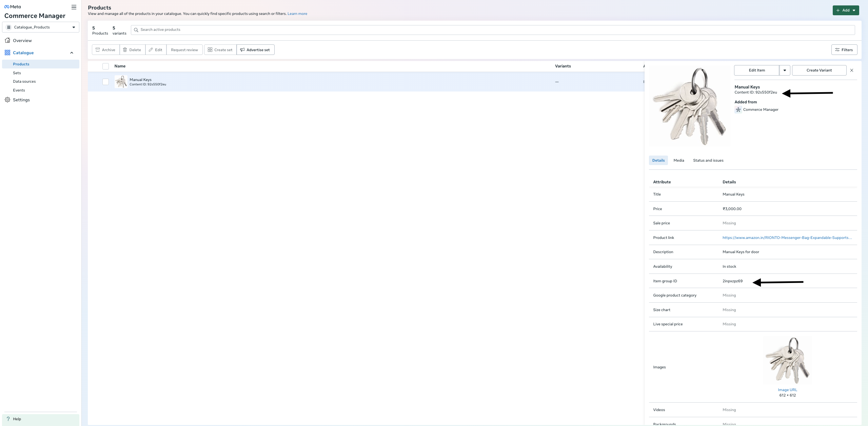This screenshot has width=868, height=426.
Task: Open the Status and issues tab
Action: (x=708, y=160)
